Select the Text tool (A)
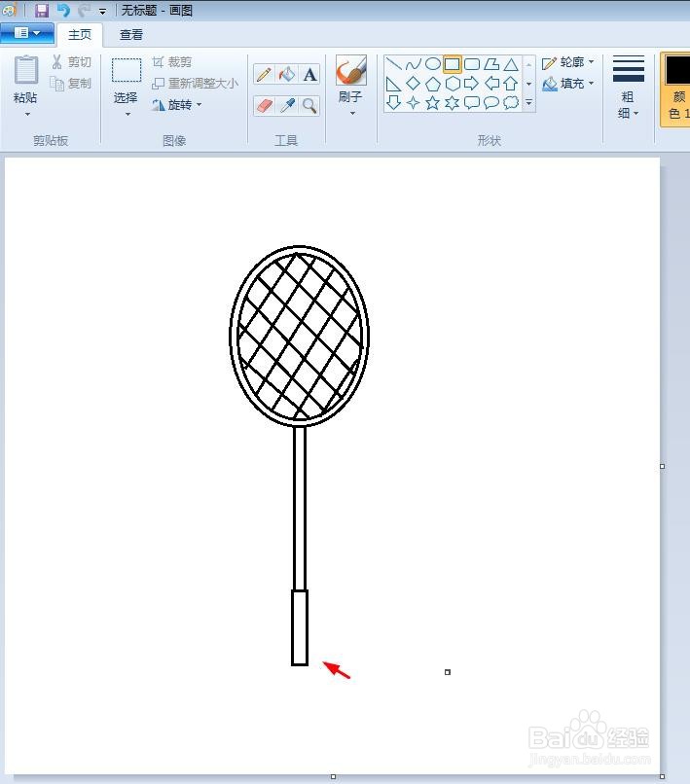The image size is (690, 784). pyautogui.click(x=309, y=75)
